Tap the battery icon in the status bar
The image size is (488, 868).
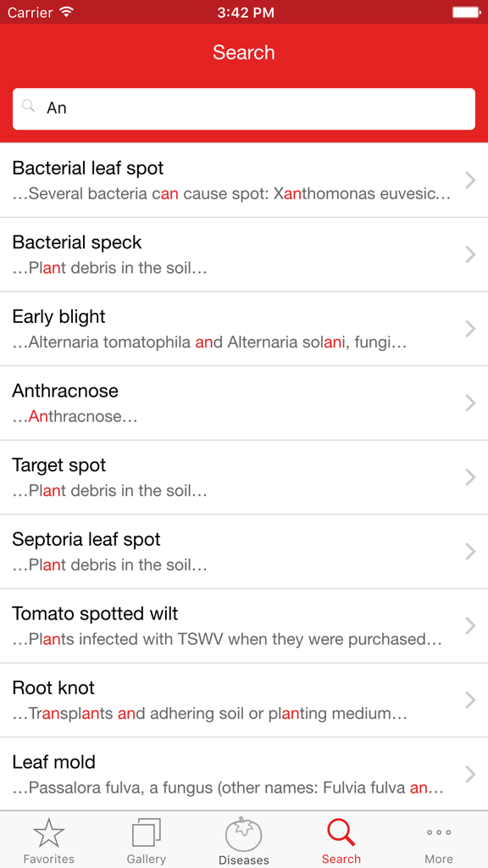[463, 12]
